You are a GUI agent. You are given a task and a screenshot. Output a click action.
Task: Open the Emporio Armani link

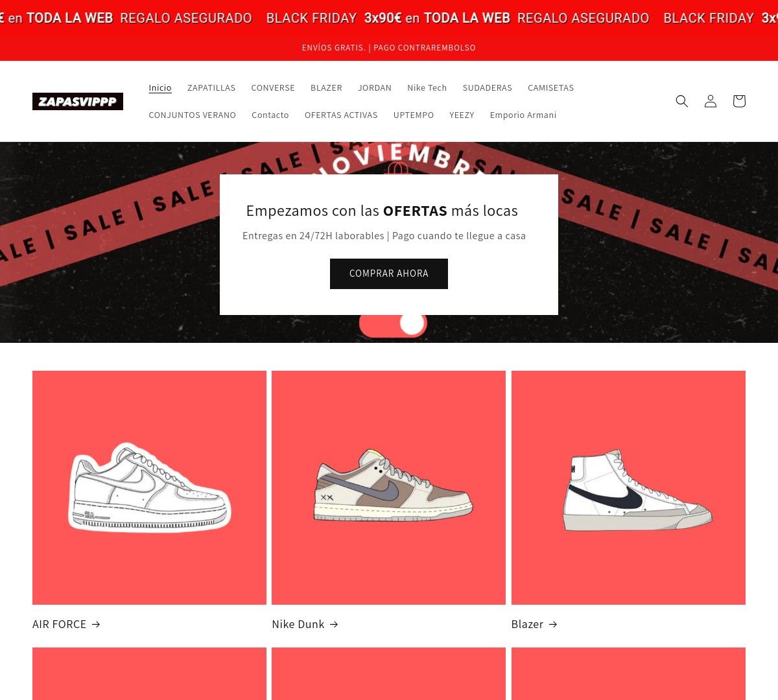click(x=523, y=115)
